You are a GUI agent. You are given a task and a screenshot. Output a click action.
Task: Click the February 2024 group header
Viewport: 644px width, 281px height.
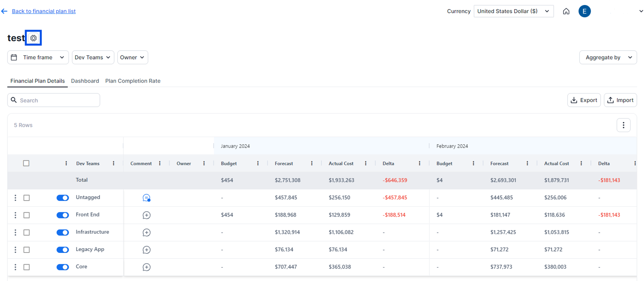(x=452, y=146)
